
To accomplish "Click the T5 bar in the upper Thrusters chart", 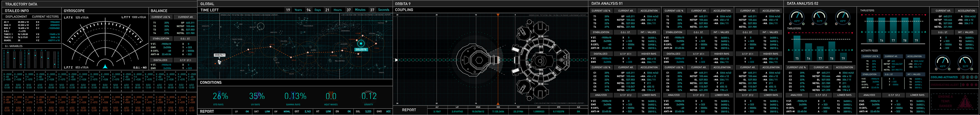I will (x=870, y=30).
